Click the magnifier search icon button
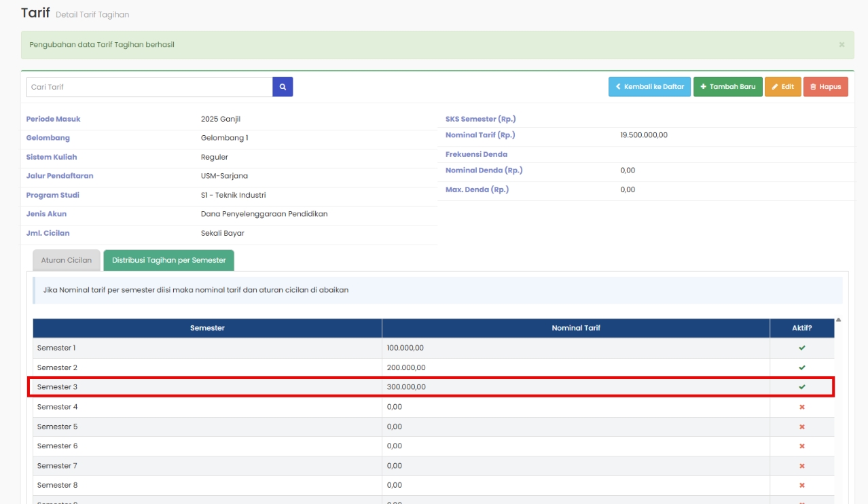This screenshot has height=504, width=868. pyautogui.click(x=283, y=87)
